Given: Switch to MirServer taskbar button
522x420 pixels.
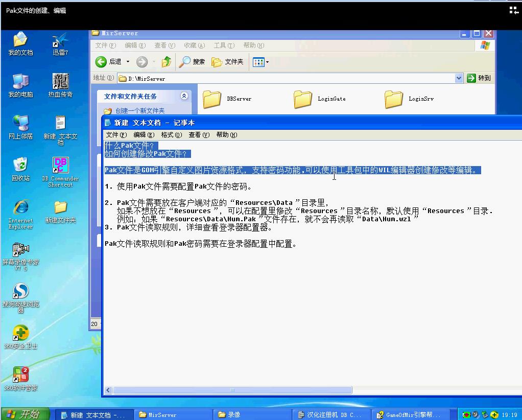Looking at the screenshot, I should tap(174, 415).
